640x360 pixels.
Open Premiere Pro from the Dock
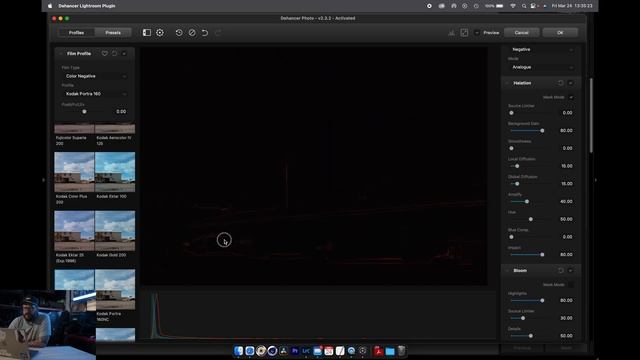click(295, 351)
